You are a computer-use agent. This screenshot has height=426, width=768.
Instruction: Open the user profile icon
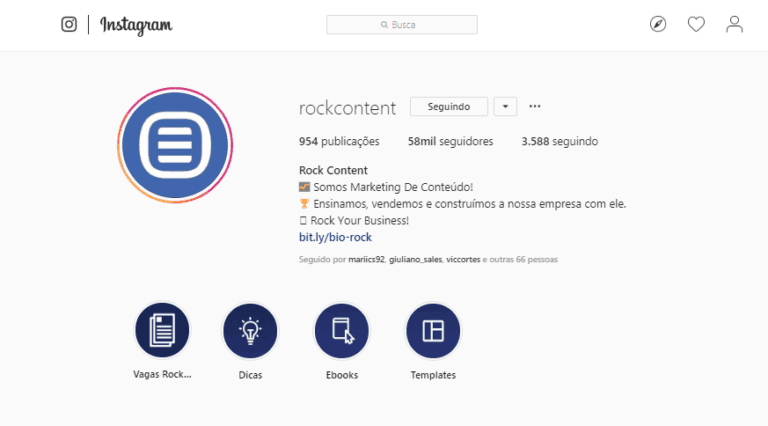(734, 24)
